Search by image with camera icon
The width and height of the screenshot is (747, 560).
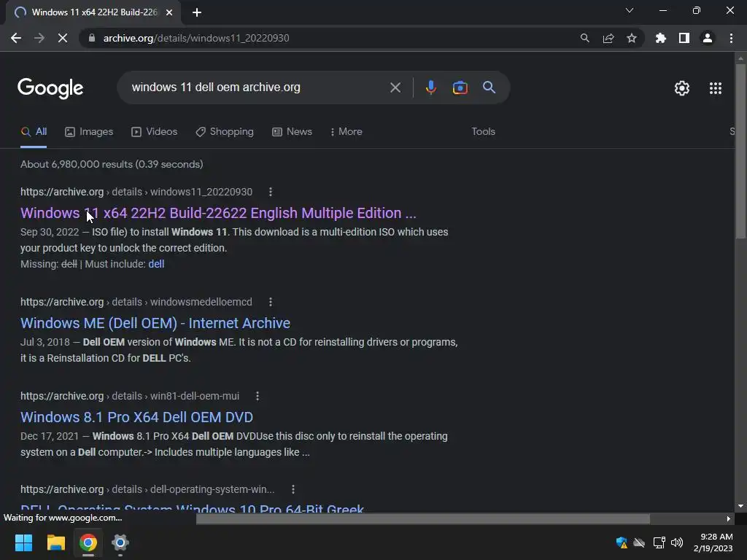(x=460, y=87)
